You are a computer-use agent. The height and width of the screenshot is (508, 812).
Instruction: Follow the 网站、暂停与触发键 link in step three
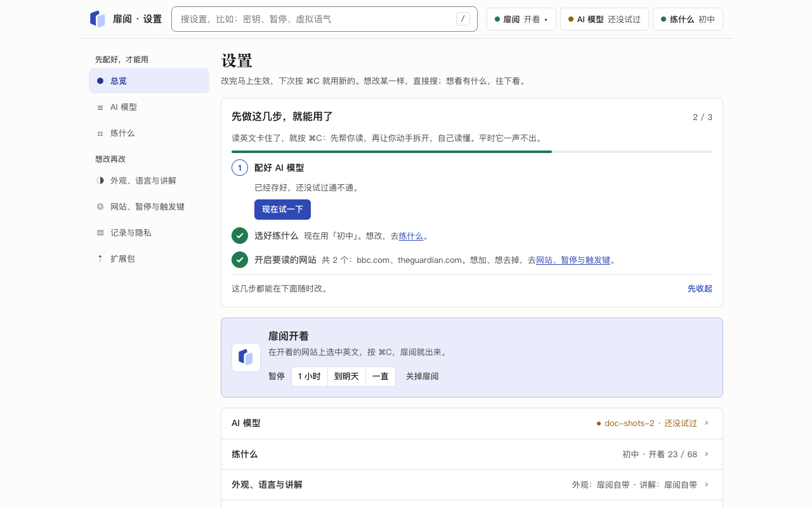(x=573, y=260)
